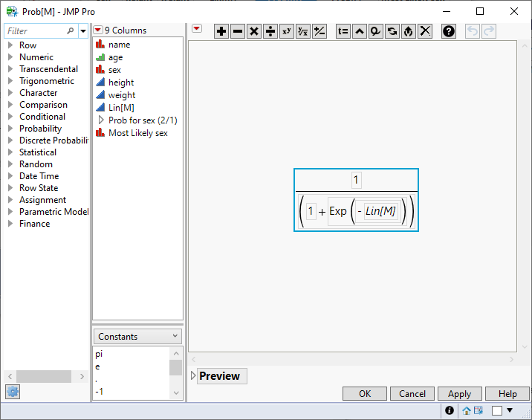Expand the Transcendental function category
This screenshot has width=532, height=420.
pyautogui.click(x=10, y=69)
